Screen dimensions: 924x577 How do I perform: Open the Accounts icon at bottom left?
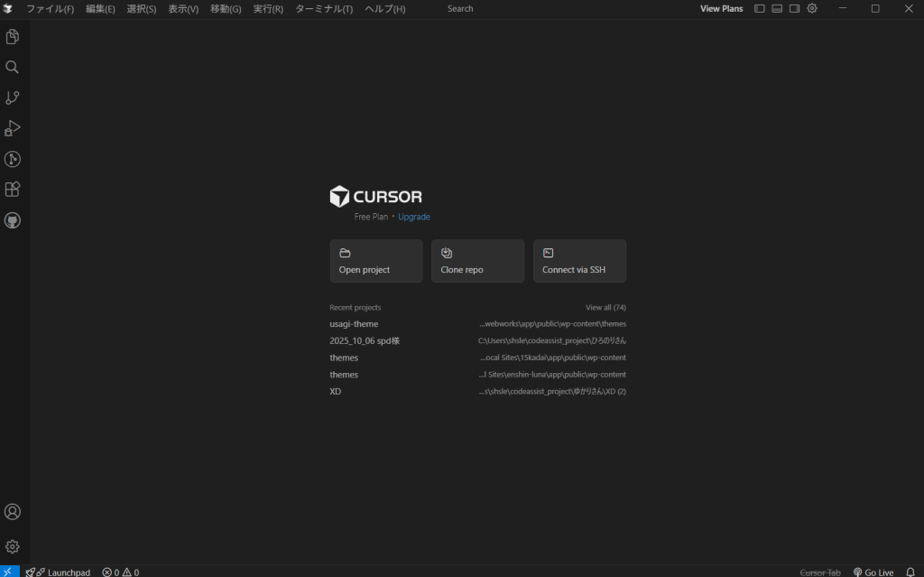point(13,512)
